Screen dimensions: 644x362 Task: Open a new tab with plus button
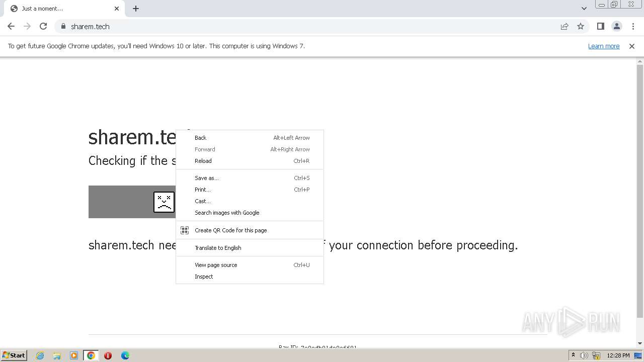(x=136, y=9)
